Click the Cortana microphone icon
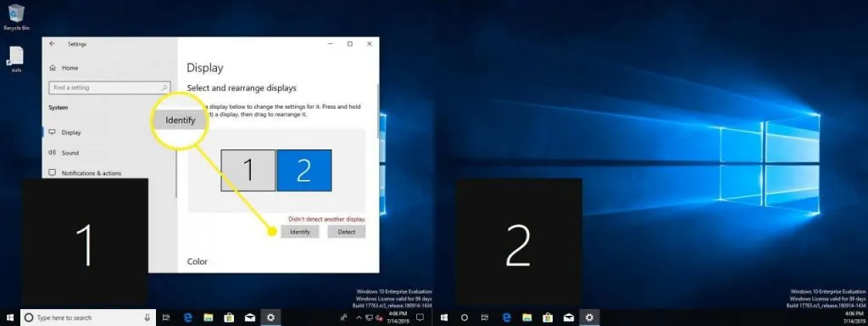 147,318
